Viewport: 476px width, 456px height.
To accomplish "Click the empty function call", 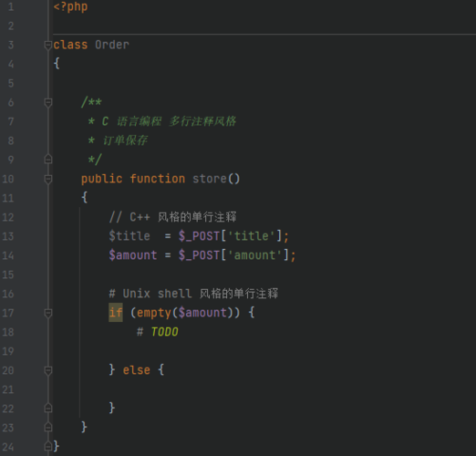I will [154, 313].
